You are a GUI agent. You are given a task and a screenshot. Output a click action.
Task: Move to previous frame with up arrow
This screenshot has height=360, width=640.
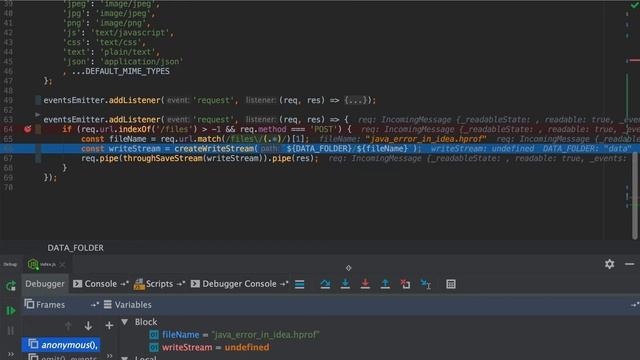(68, 326)
